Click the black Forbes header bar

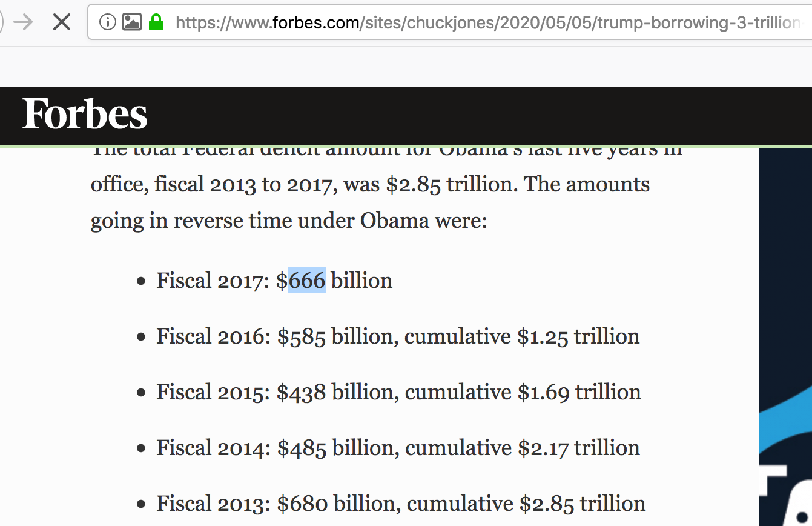[406, 116]
